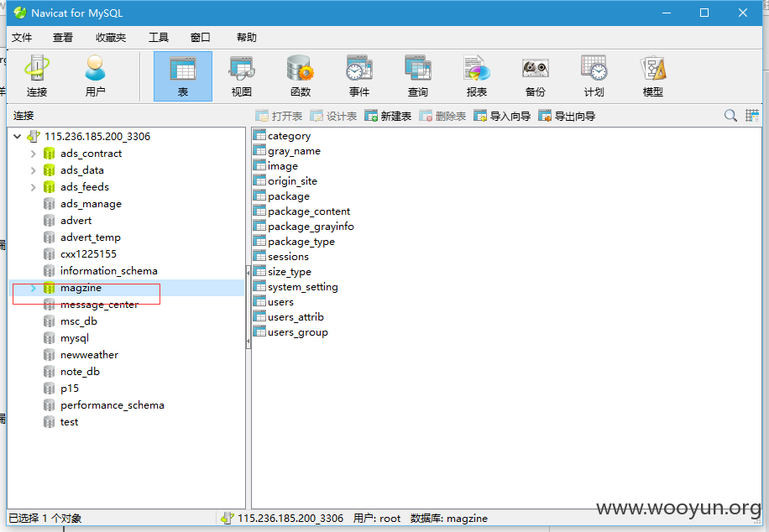Viewport: 769px width, 532px height.
Task: Open the 计划 (Schedule) toolbar icon
Action: [594, 76]
